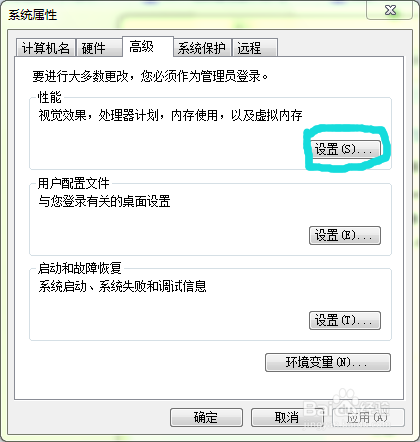Switch to the 远程 tab
Image resolution: width=420 pixels, height=442 pixels.
click(255, 48)
